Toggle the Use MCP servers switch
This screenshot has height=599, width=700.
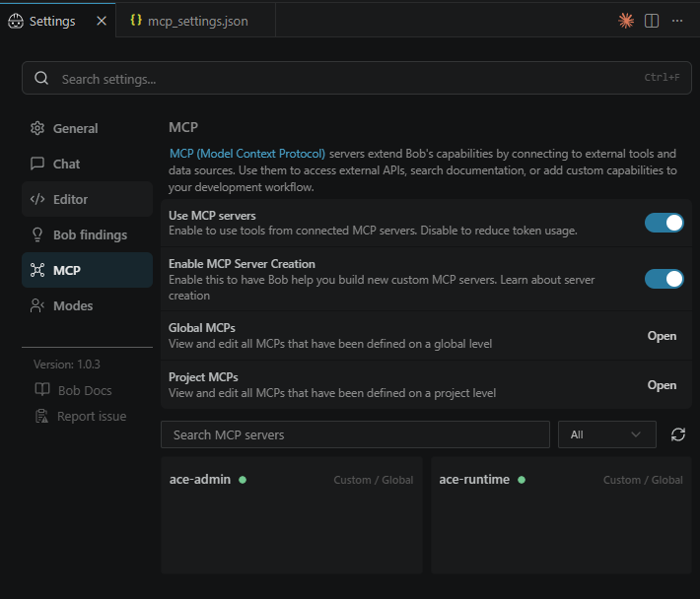[664, 223]
